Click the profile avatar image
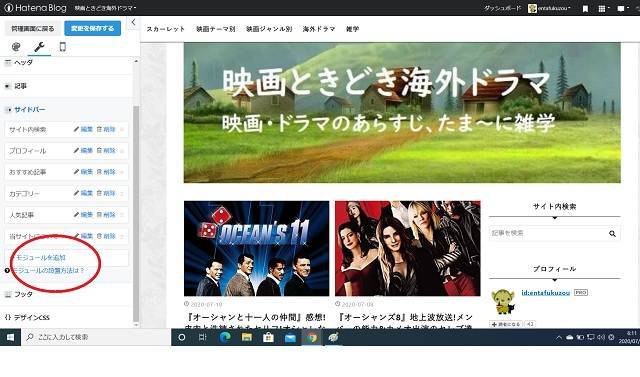640x377 pixels. (x=503, y=302)
